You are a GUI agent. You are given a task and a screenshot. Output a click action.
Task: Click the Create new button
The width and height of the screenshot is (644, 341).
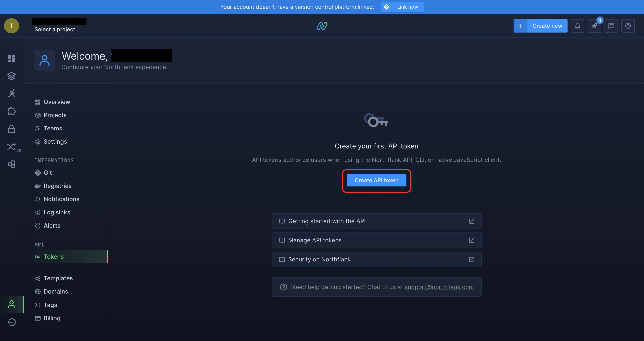tap(547, 26)
